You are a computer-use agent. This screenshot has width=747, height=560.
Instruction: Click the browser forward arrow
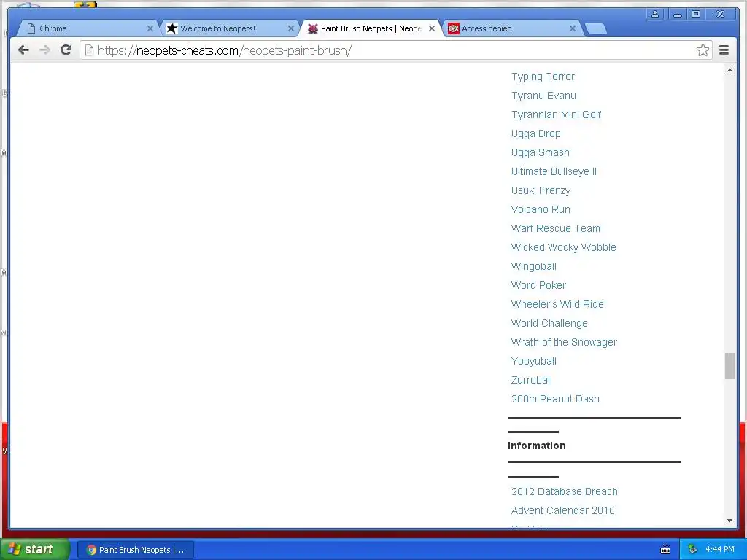pyautogui.click(x=44, y=50)
